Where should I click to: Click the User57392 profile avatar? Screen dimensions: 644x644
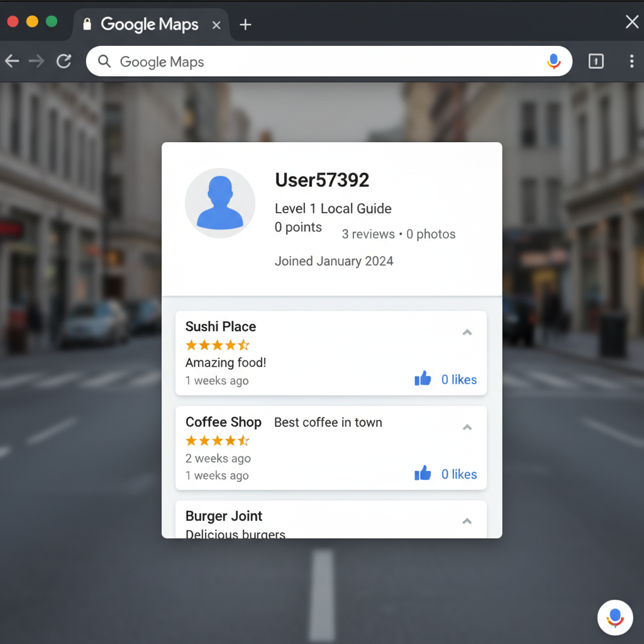click(220, 203)
